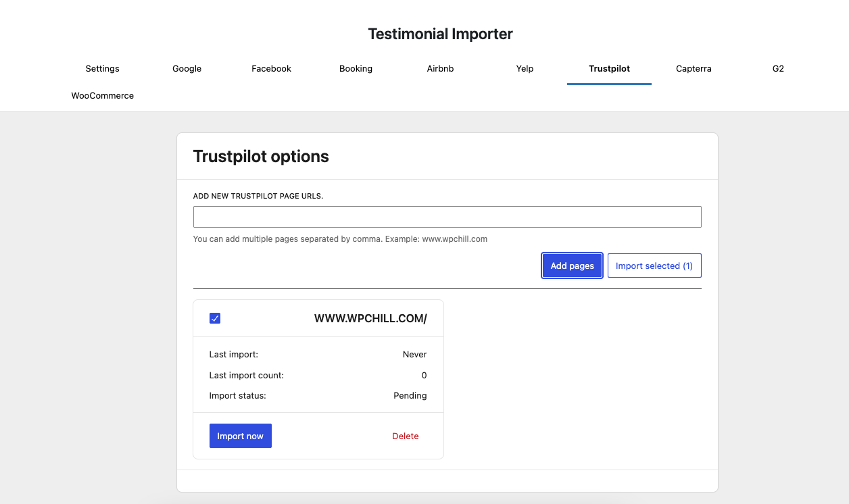Screen dimensions: 849x504
Task: Click the Testimonial Importer page title
Action: click(x=440, y=34)
